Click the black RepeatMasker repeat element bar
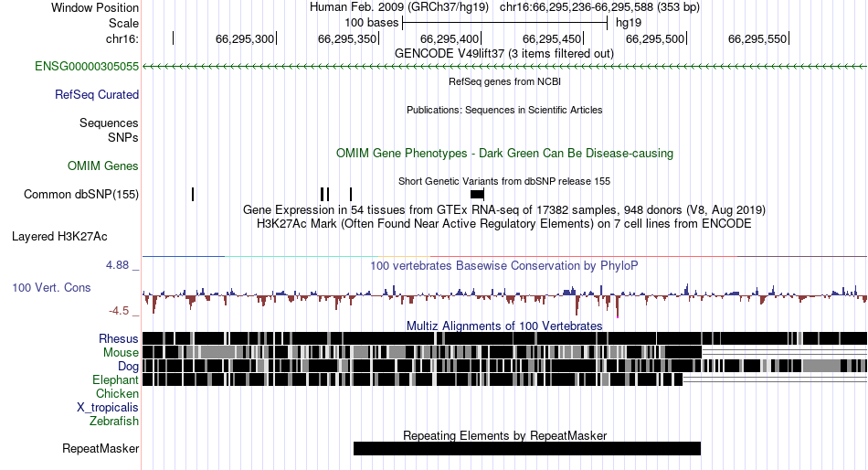Screen dimensions: 868x470 click(x=527, y=448)
